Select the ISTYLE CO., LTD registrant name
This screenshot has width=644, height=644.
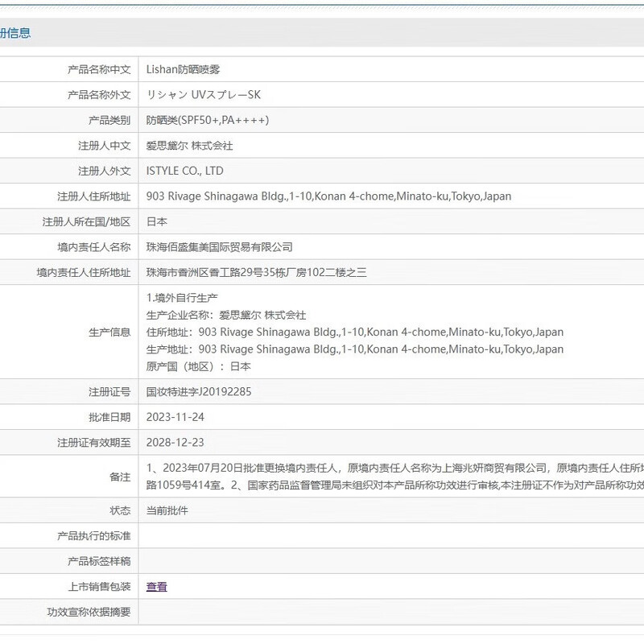(x=184, y=171)
